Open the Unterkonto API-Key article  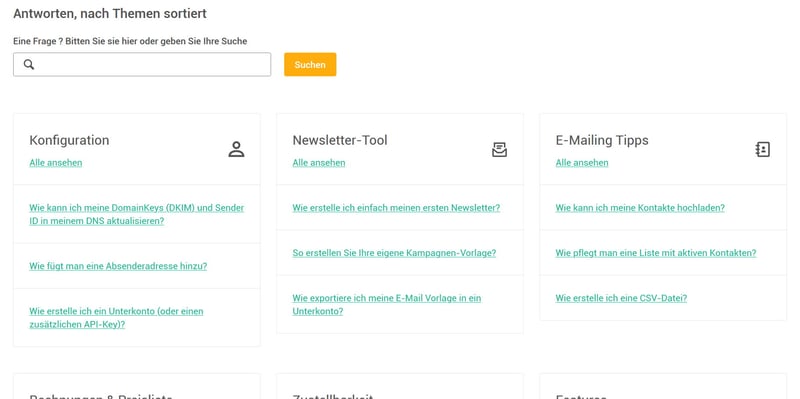click(116, 317)
